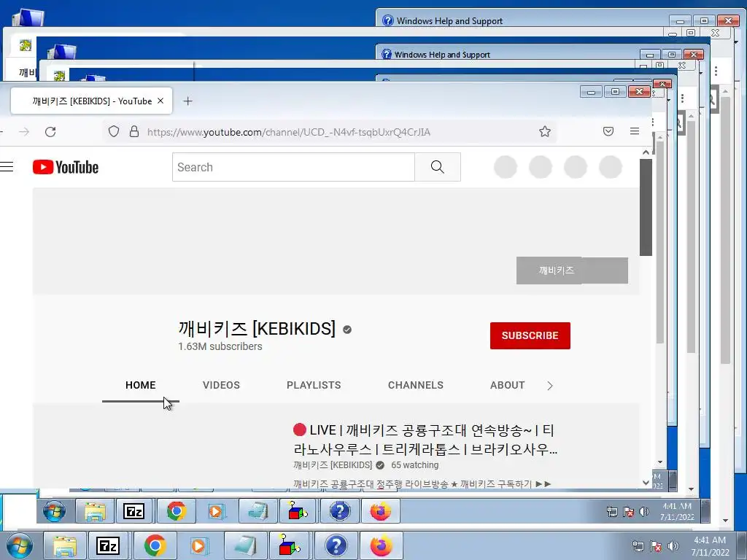Screen dimensions: 747x560
Task: Open the PLAYLISTS channel tab
Action: (314, 385)
